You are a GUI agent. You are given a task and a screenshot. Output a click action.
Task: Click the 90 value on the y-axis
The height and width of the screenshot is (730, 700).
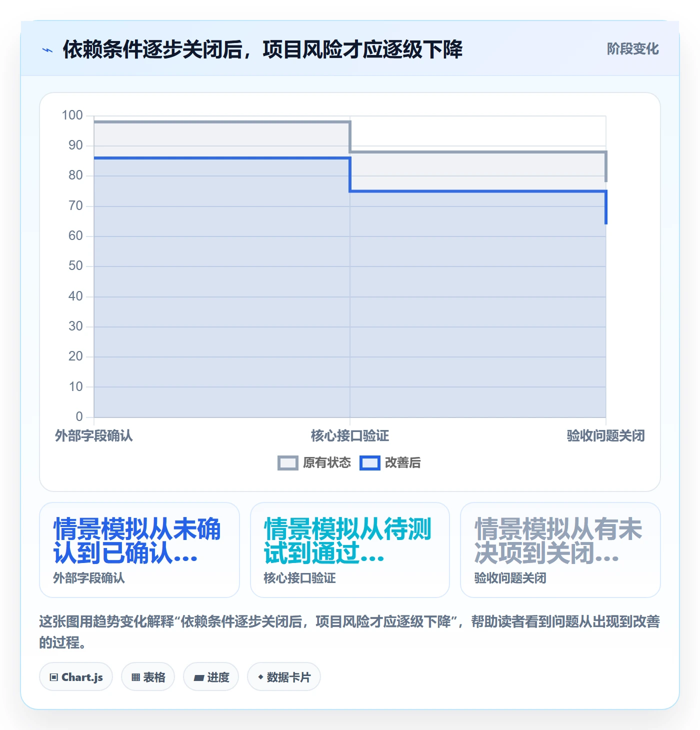[75, 145]
